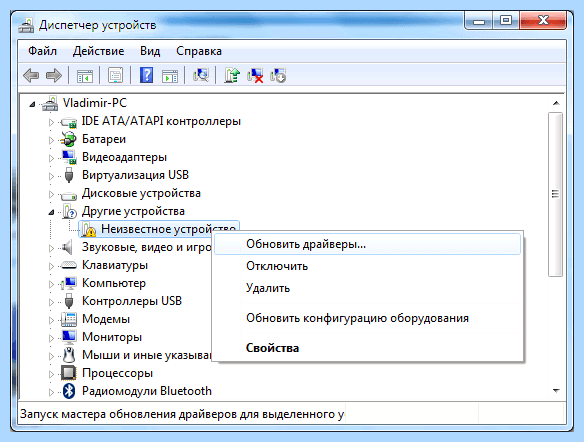This screenshot has height=442, width=584.
Task: Click the Модемы phone icon
Action: point(69,319)
